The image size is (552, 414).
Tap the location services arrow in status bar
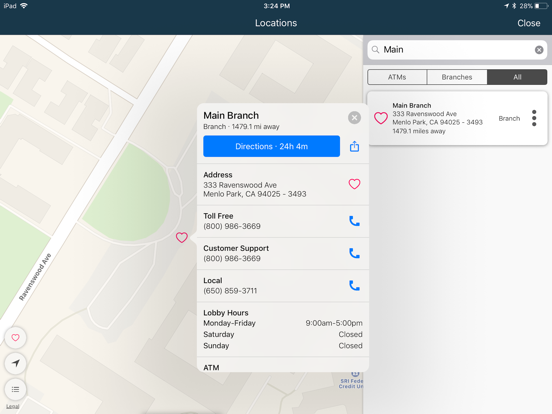pos(506,6)
